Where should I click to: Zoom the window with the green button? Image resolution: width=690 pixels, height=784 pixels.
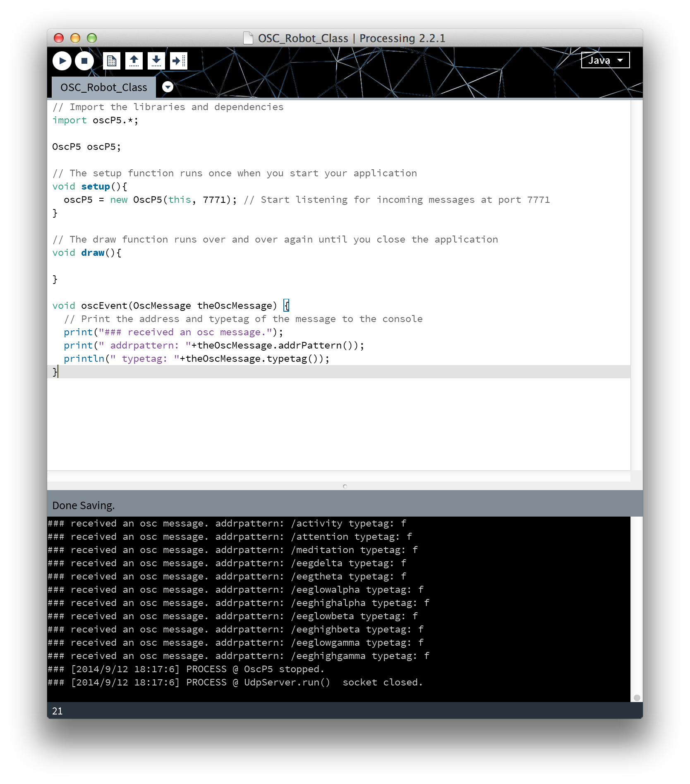point(92,38)
